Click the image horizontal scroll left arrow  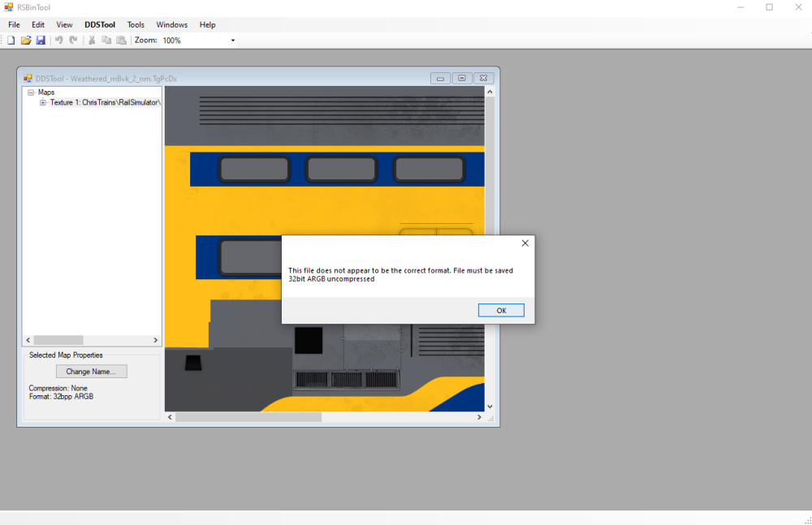(170, 417)
